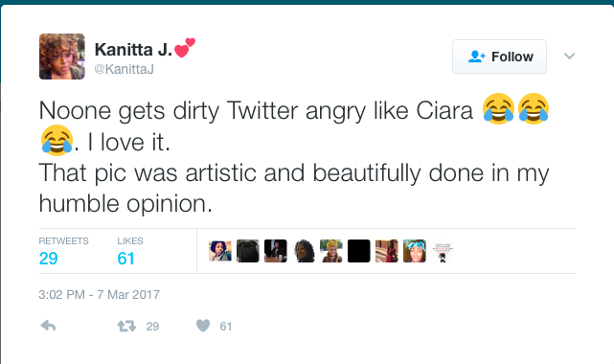614x364 pixels.
Task: Open fifth liker avatar with yellow headwrap
Action: tap(331, 251)
